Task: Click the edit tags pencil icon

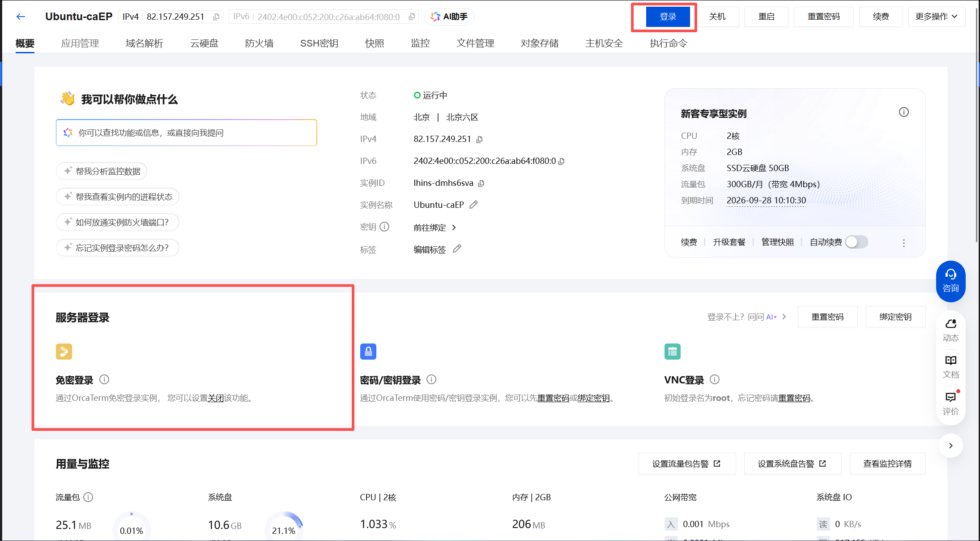Action: pyautogui.click(x=457, y=249)
